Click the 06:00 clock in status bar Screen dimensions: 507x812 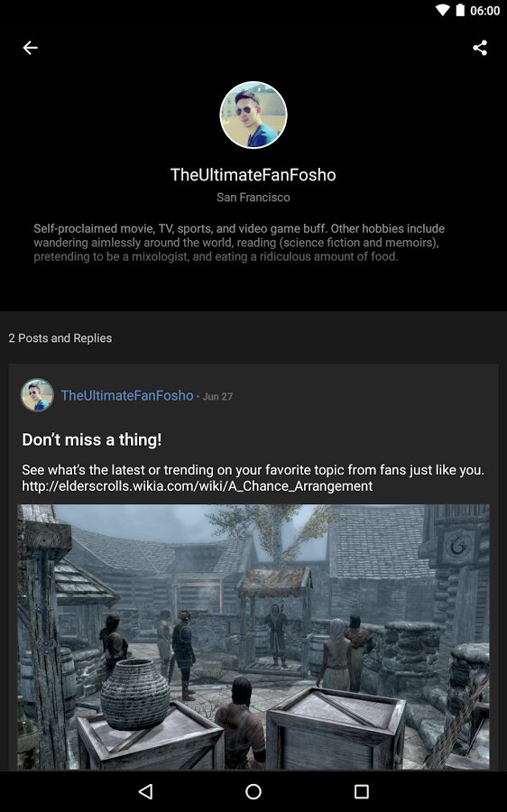pyautogui.click(x=484, y=10)
